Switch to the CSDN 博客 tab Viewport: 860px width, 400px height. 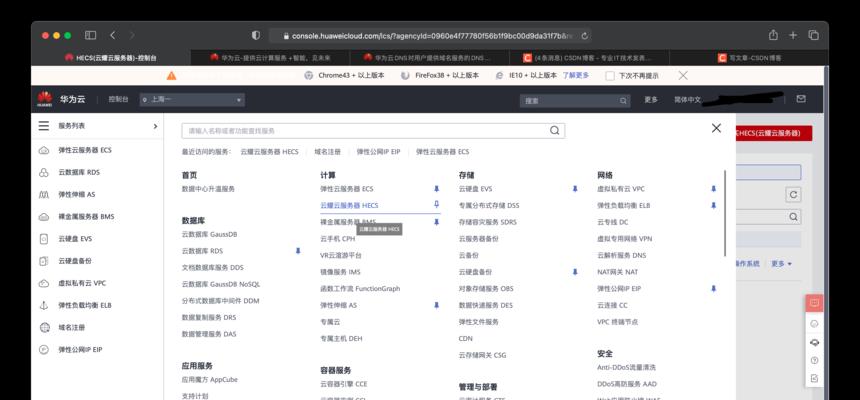[589, 58]
